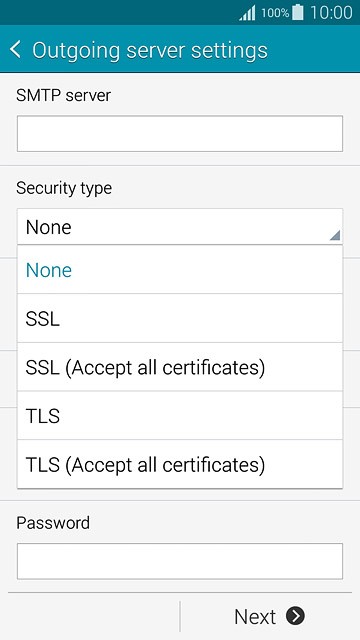The height and width of the screenshot is (640, 360).
Task: Select SSL security type option
Action: [180, 318]
